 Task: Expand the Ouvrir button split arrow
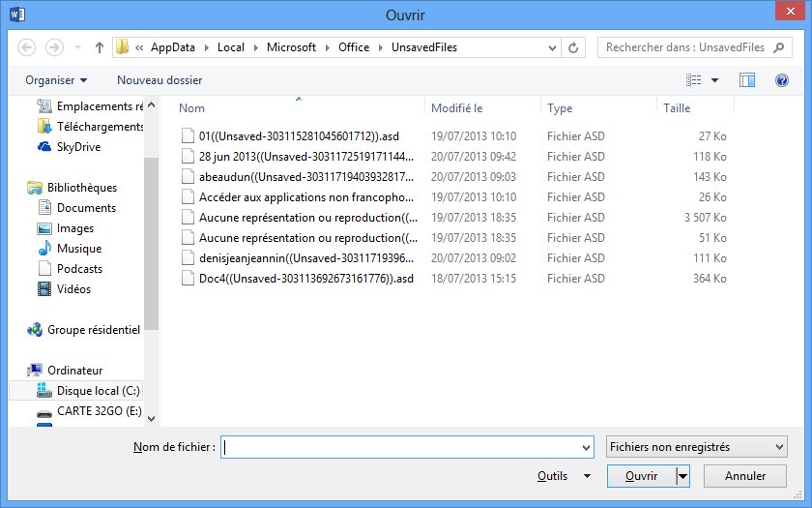[682, 476]
